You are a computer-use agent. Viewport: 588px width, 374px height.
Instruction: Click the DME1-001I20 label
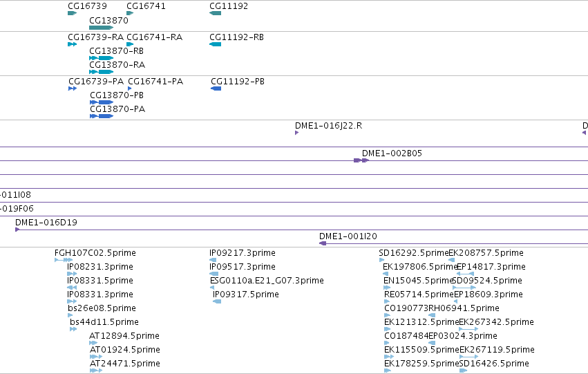pyautogui.click(x=348, y=236)
